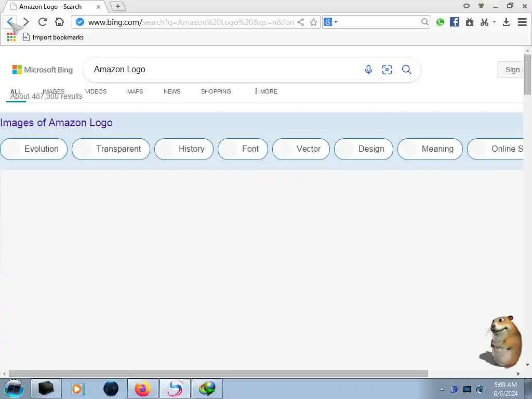Viewport: 532px width, 399px height.
Task: Click the horizontal scrollbar right arrow
Action: coord(518,374)
